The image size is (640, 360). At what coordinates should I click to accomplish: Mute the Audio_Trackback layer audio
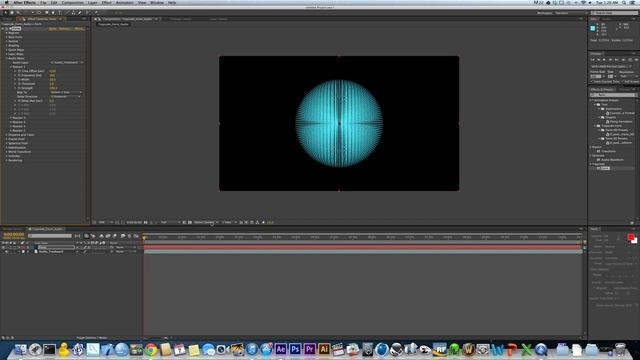(x=7, y=252)
